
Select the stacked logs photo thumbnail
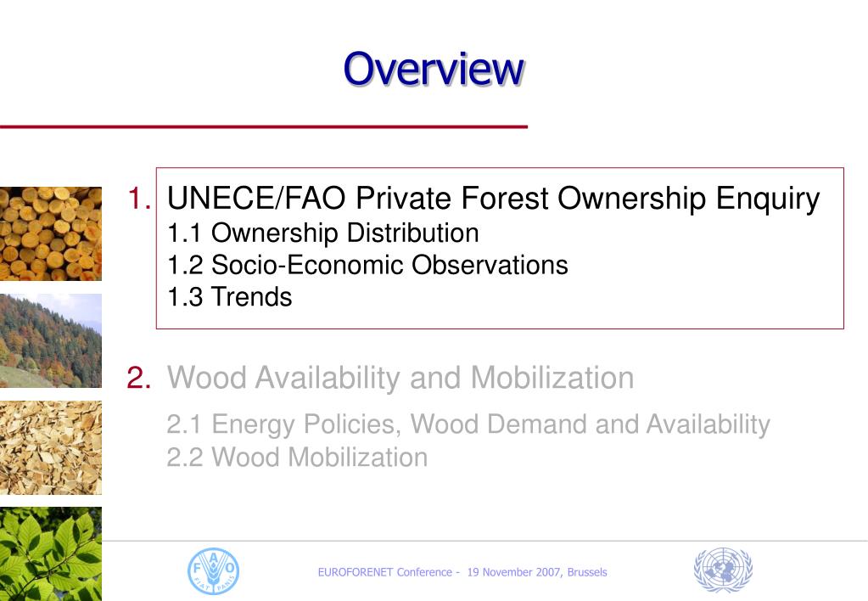51,233
